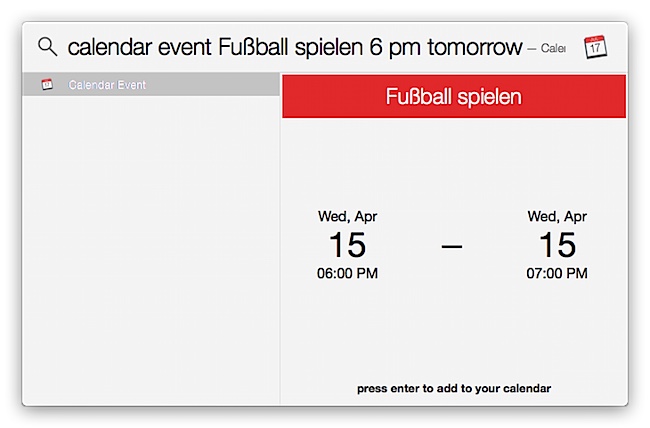Image resolution: width=650 pixels, height=428 pixels.
Task: Click 'Fußball' in the search query text
Action: point(253,47)
